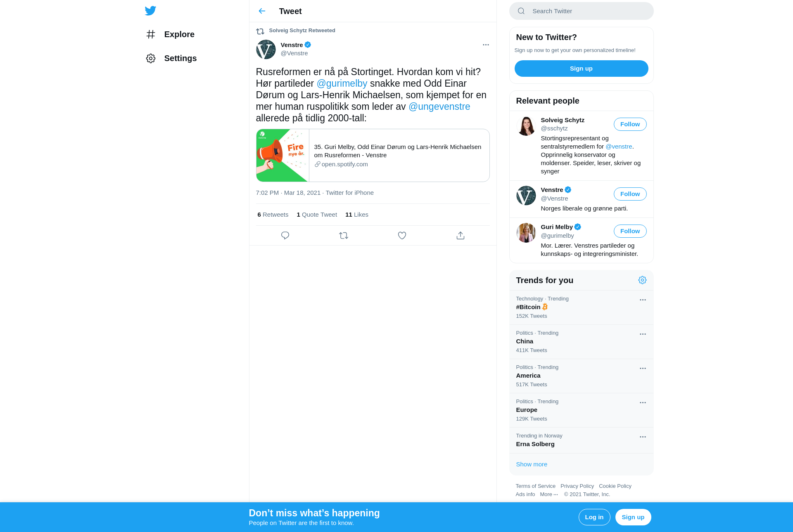The width and height of the screenshot is (793, 532).
Task: Open Explore from the sidebar
Action: click(x=170, y=34)
